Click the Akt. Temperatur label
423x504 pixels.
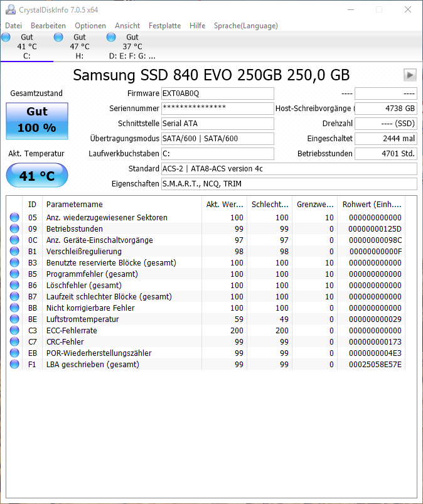click(36, 154)
